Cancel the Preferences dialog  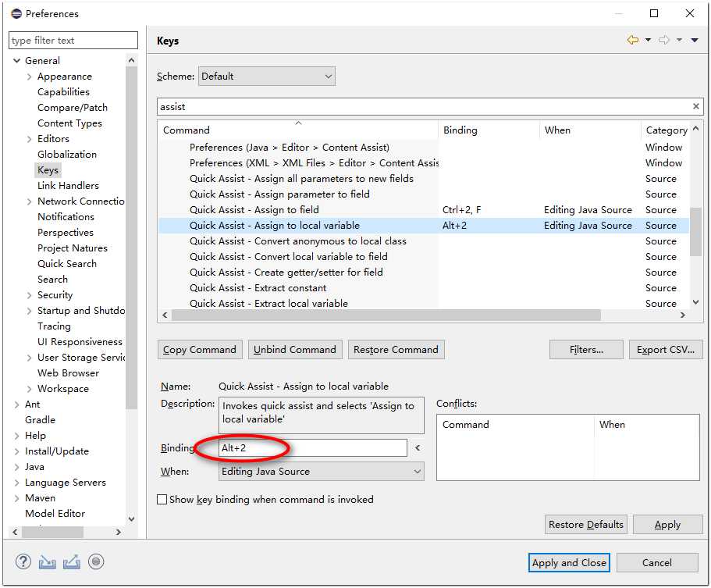[657, 563]
